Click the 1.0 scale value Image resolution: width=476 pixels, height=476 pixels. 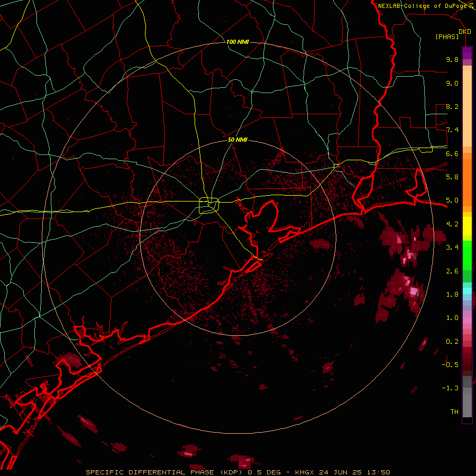[x=452, y=318]
